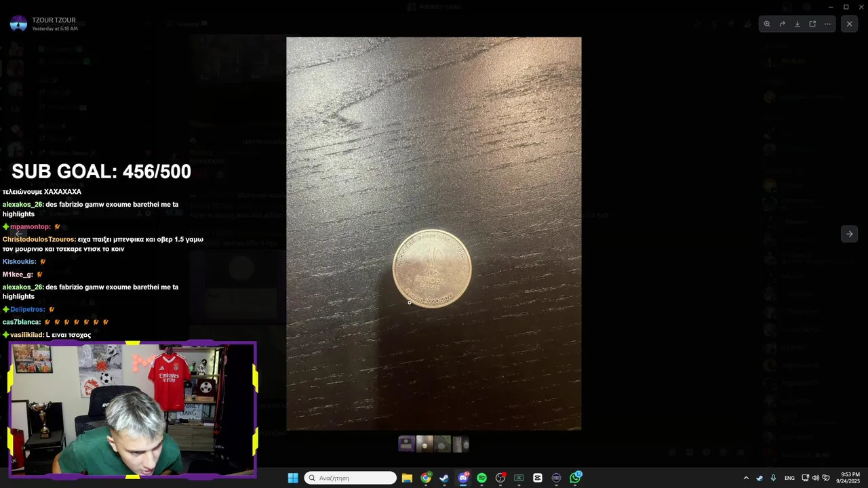Zoom into the image with the magnifier icon
Screen dimensions: 868x488
click(x=767, y=24)
